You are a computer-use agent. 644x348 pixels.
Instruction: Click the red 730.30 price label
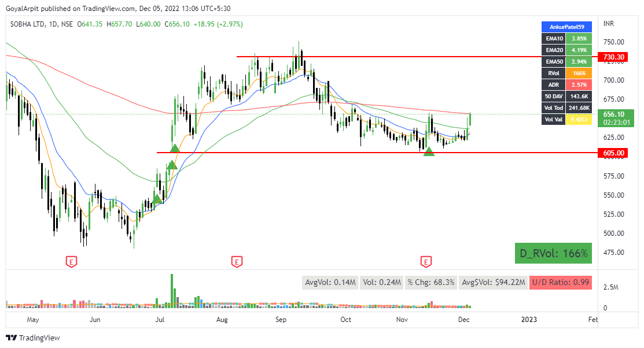pos(613,57)
